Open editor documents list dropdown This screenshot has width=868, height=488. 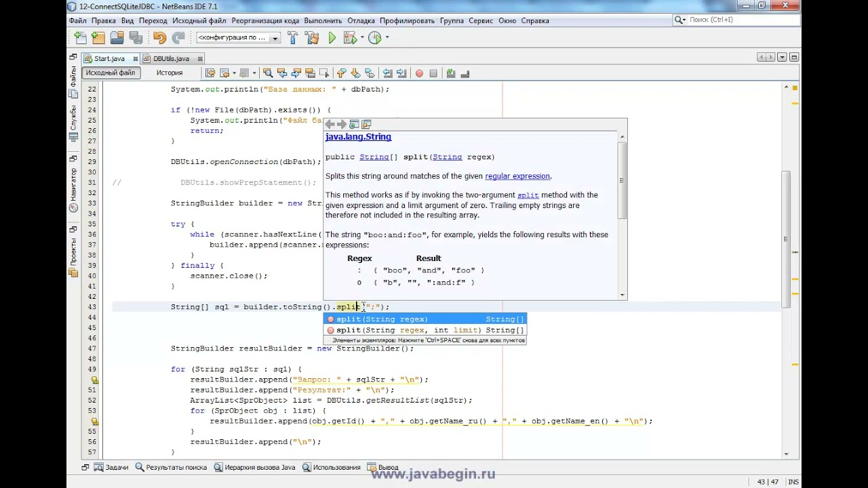[782, 58]
